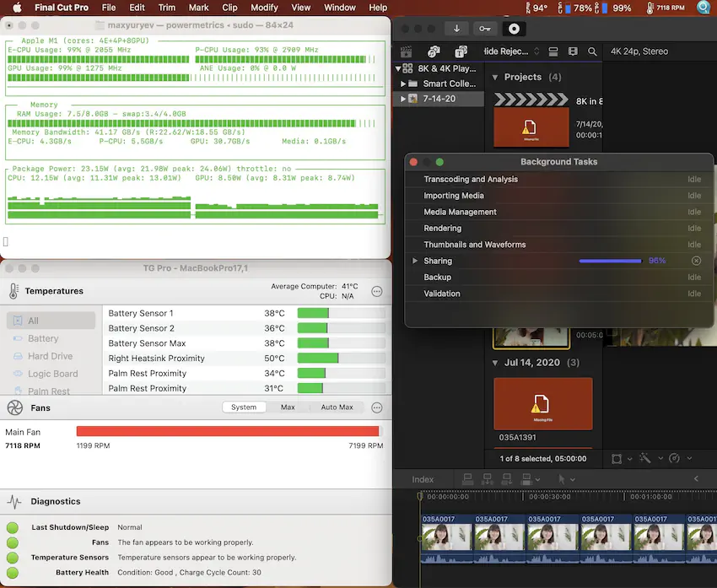
Task: Click the Battery Sensor 1 row
Action: pyautogui.click(x=247, y=313)
